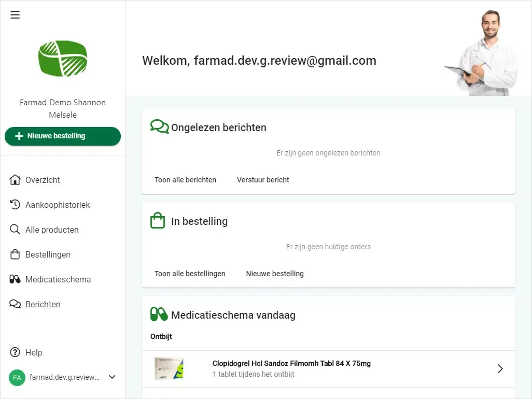Click the Medicatieschema pills icon
The image size is (532, 399).
tap(15, 279)
